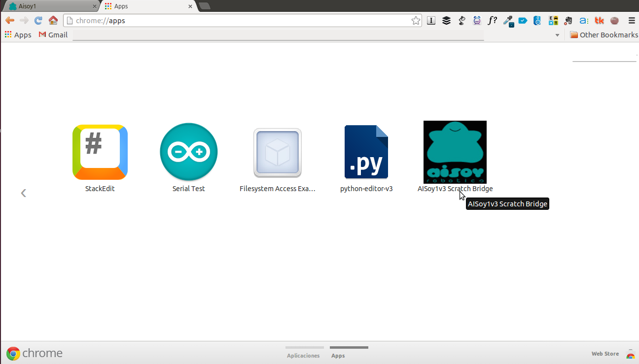Switch to the Aplicaciones page
Screen dimensions: 639x364
(304, 353)
